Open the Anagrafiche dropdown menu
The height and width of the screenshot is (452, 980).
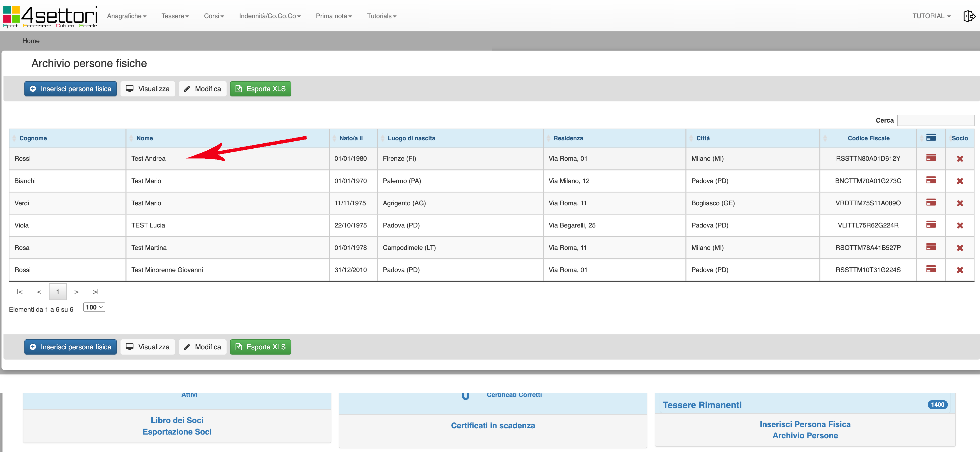coord(126,16)
